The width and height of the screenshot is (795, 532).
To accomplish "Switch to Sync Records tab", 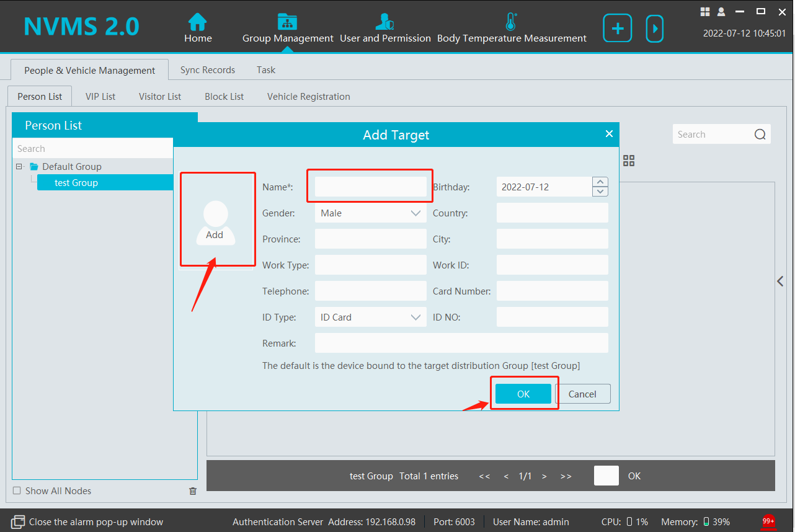I will point(208,70).
